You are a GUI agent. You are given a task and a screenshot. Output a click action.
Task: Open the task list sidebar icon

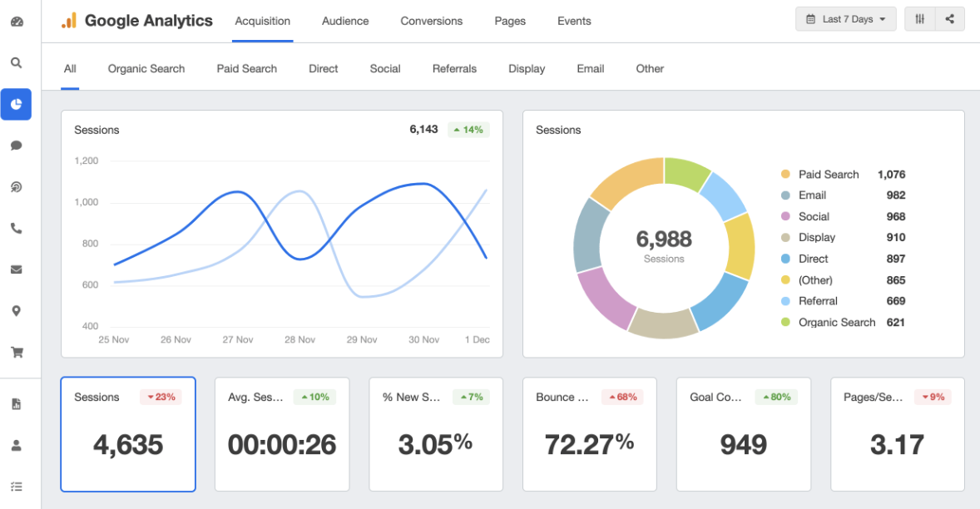point(17,487)
